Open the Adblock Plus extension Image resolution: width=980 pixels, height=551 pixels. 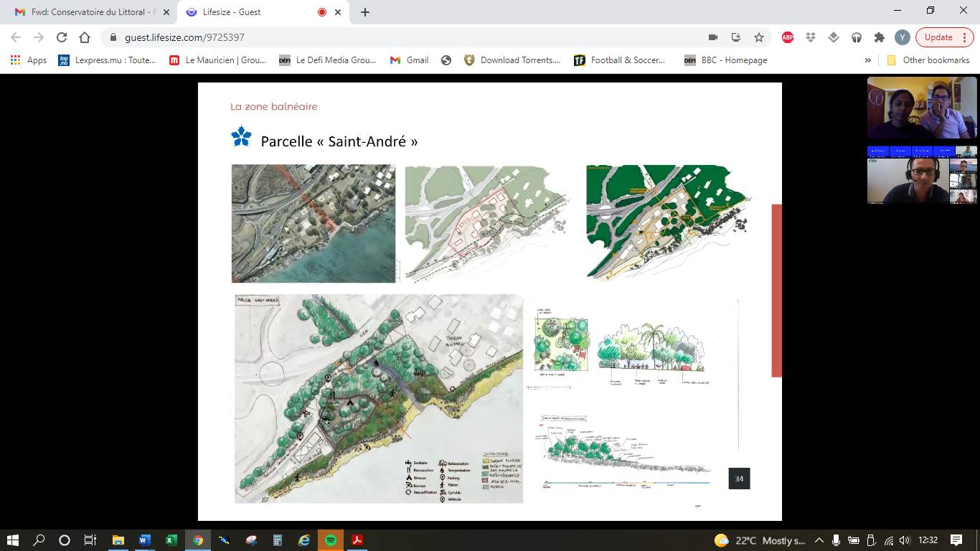[788, 37]
